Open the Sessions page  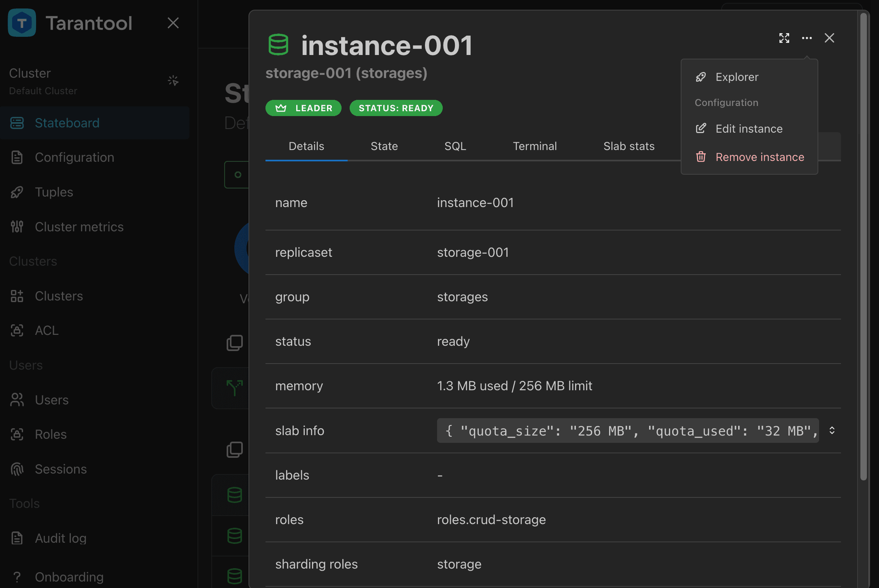(95, 469)
